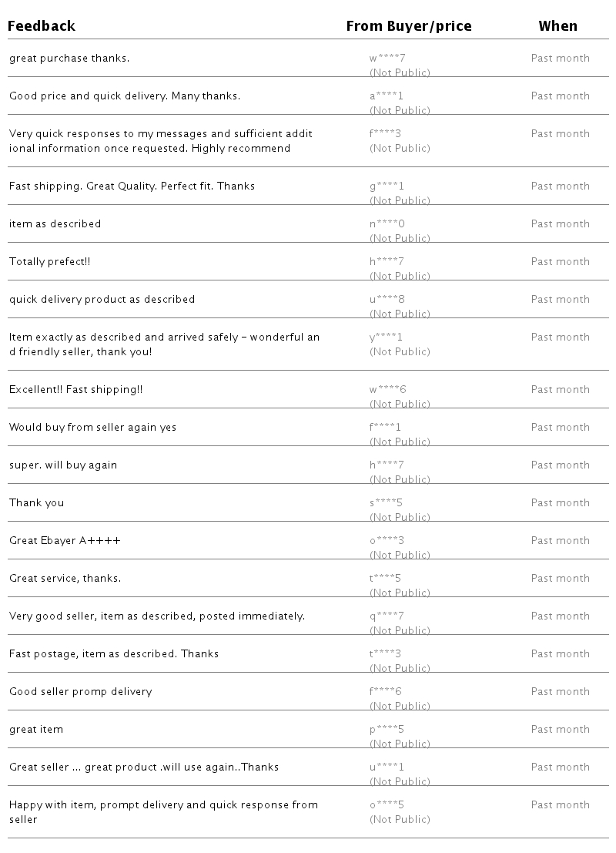Screen dimensions: 616x853
Task: Click buyer w****6's username
Action: coord(387,389)
